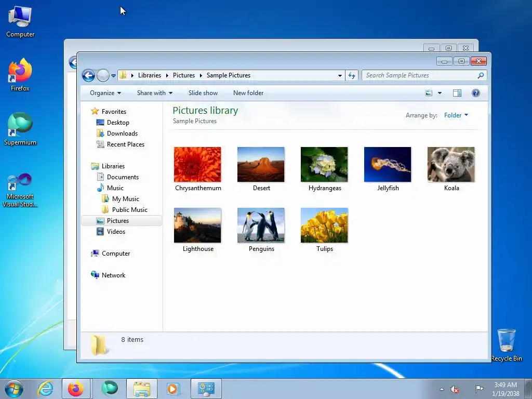
Task: Open Recent Places under Favorites
Action: coord(125,144)
